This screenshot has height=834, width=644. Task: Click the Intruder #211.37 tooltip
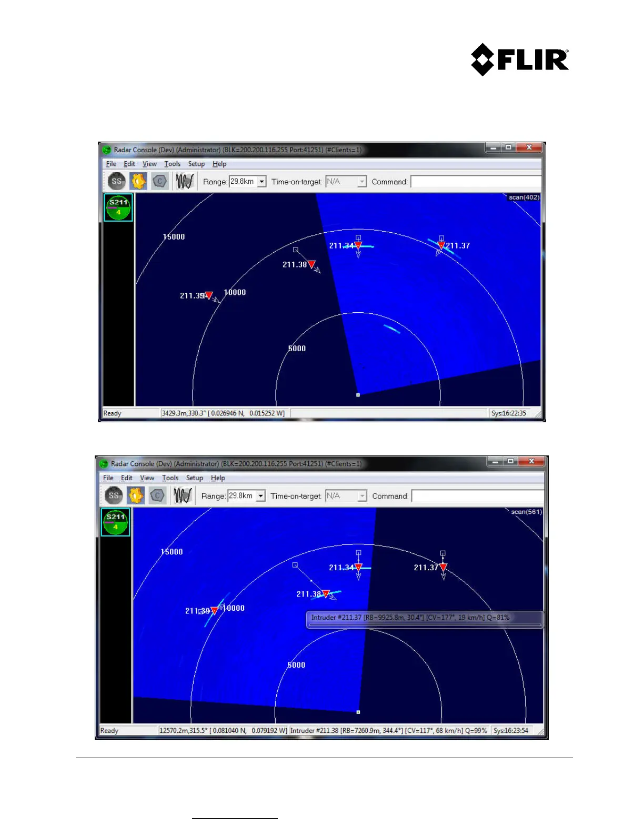425,619
